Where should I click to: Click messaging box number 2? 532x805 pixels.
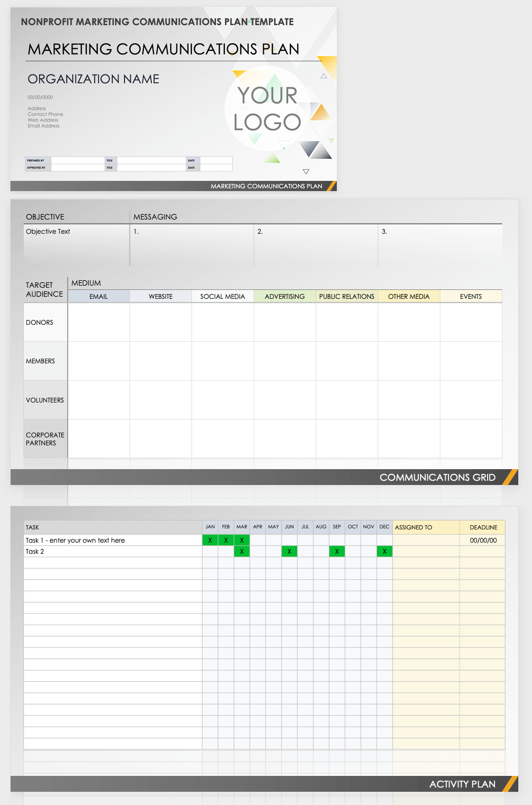click(x=316, y=244)
